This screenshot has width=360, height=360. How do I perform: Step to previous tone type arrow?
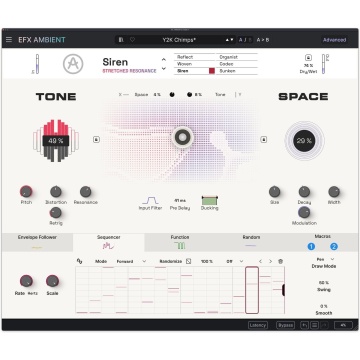(x=164, y=60)
